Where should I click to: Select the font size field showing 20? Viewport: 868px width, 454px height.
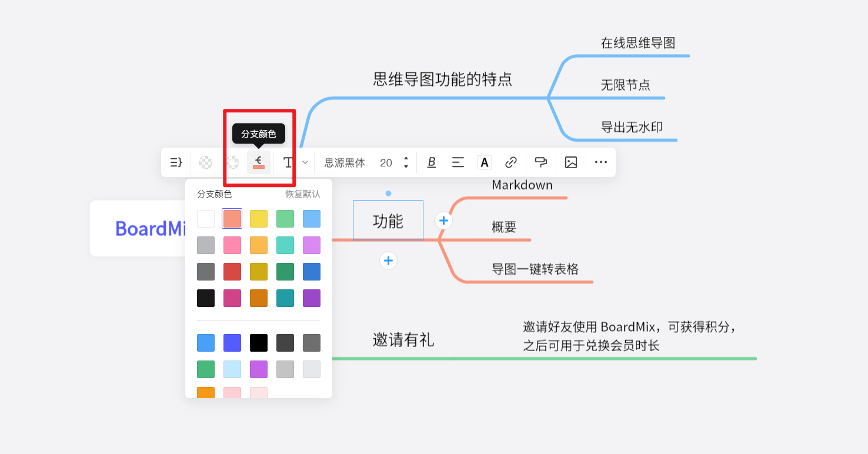point(386,163)
